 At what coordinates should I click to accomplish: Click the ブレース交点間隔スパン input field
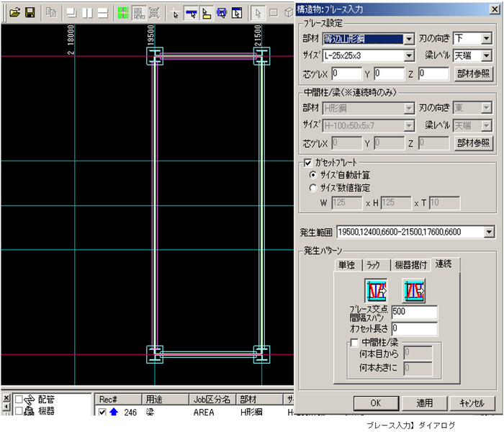(x=414, y=312)
